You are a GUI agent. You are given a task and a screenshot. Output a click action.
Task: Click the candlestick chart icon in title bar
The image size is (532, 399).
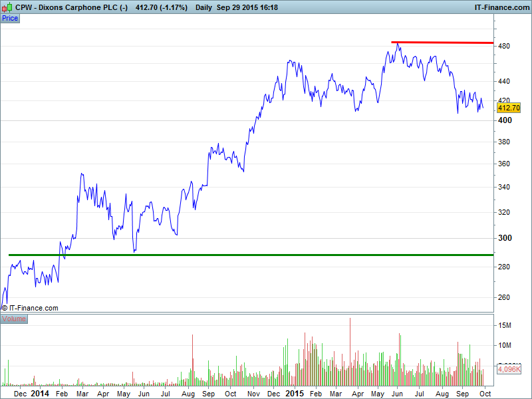[7, 7]
